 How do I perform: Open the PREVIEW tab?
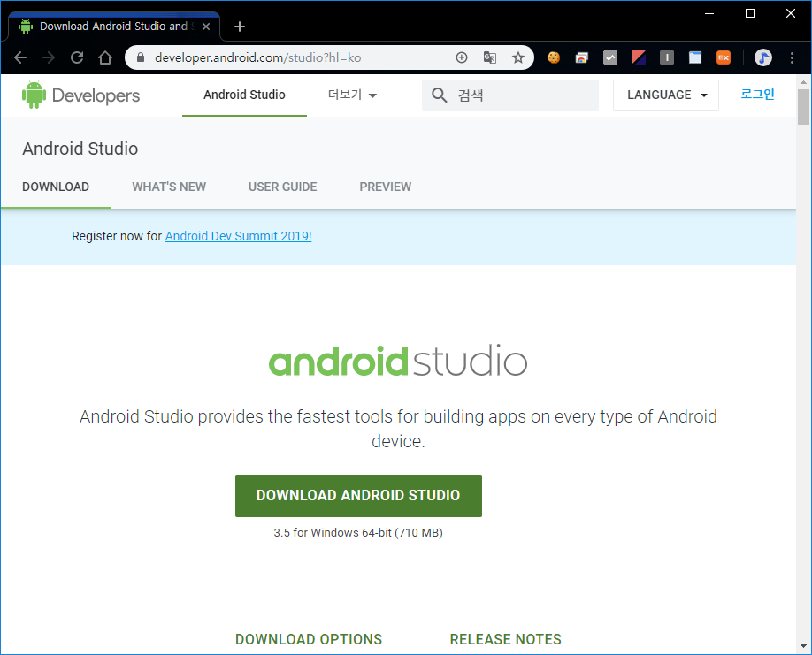coord(386,187)
